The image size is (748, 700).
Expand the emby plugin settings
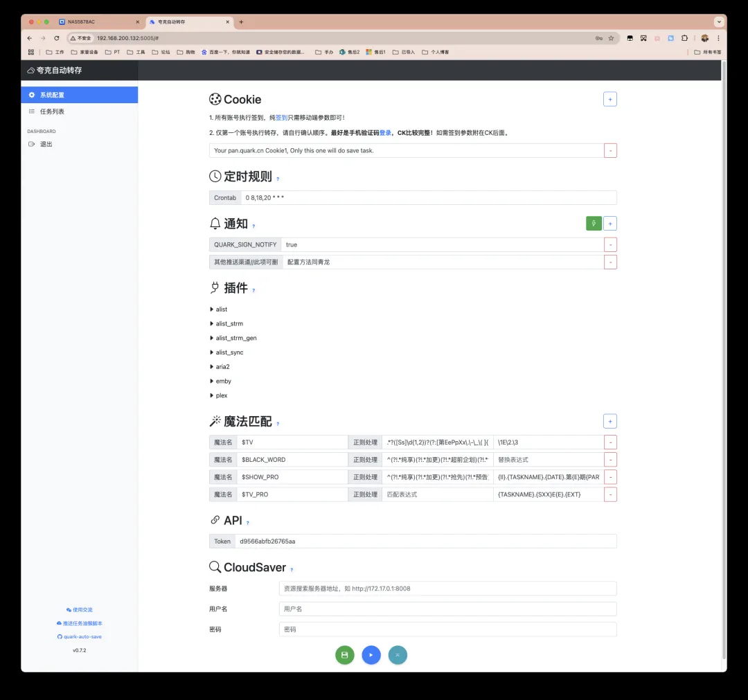(x=223, y=382)
